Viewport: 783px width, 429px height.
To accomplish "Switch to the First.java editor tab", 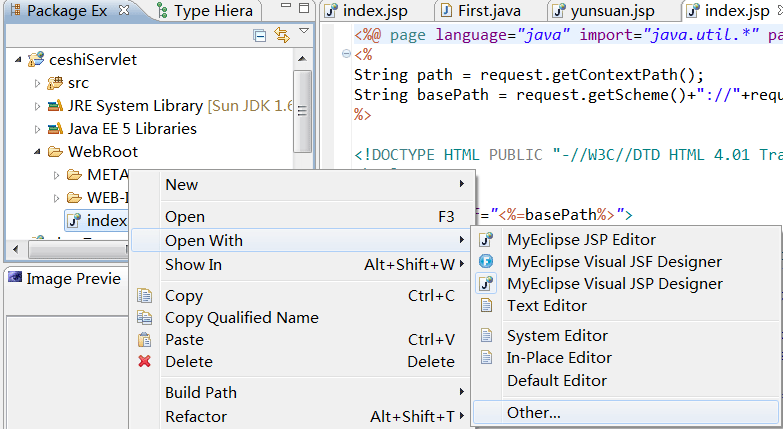I will (x=484, y=12).
